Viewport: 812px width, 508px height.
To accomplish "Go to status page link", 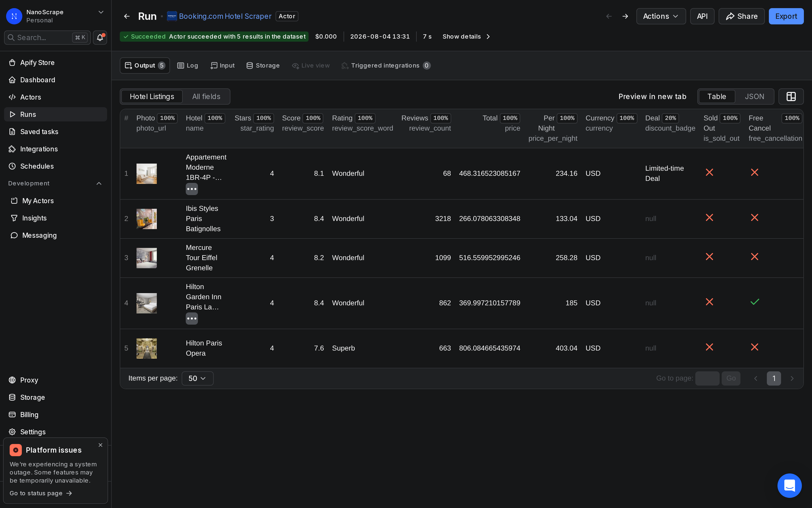I will (x=41, y=493).
